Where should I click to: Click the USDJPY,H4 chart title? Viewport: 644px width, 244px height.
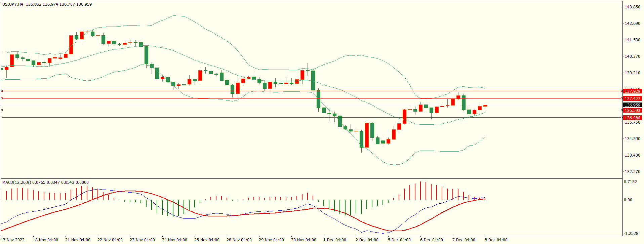click(x=13, y=4)
